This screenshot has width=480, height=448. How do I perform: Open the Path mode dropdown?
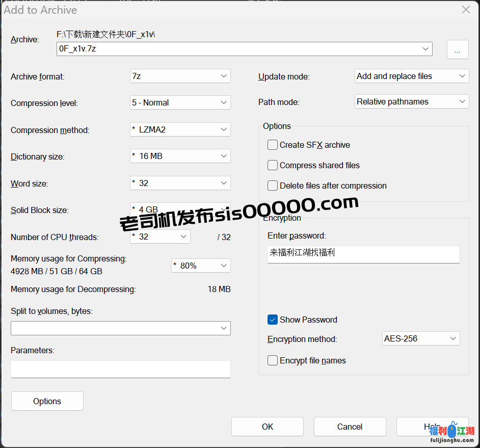(411, 101)
